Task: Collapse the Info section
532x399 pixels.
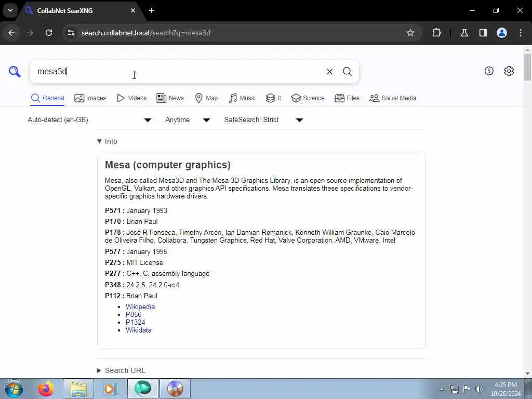Action: click(x=107, y=141)
